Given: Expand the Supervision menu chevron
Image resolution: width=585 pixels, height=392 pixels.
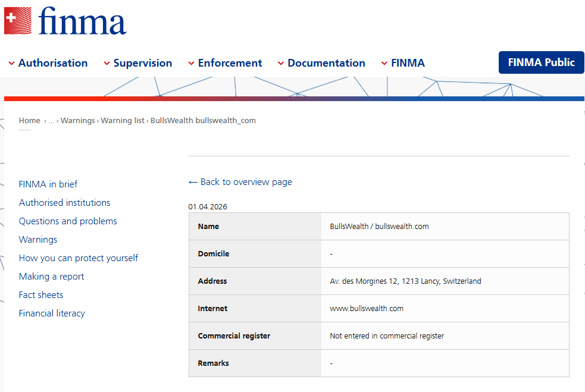Looking at the screenshot, I should 107,64.
